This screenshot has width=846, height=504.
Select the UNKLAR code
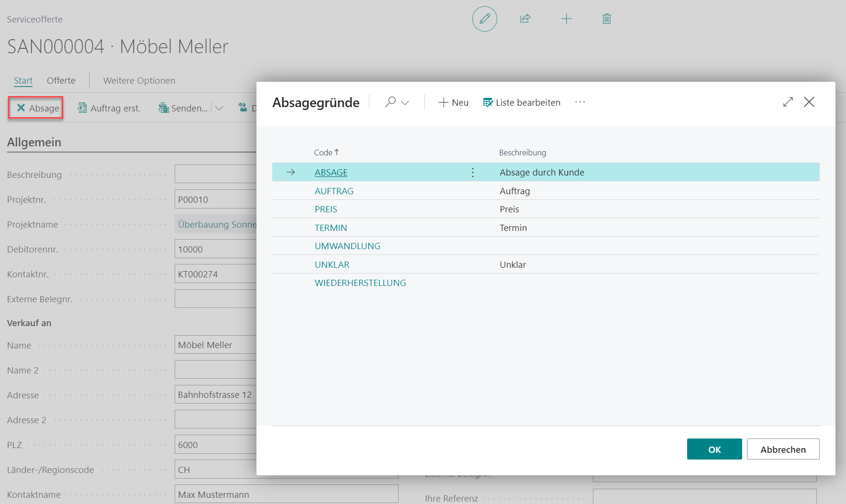pyautogui.click(x=332, y=264)
